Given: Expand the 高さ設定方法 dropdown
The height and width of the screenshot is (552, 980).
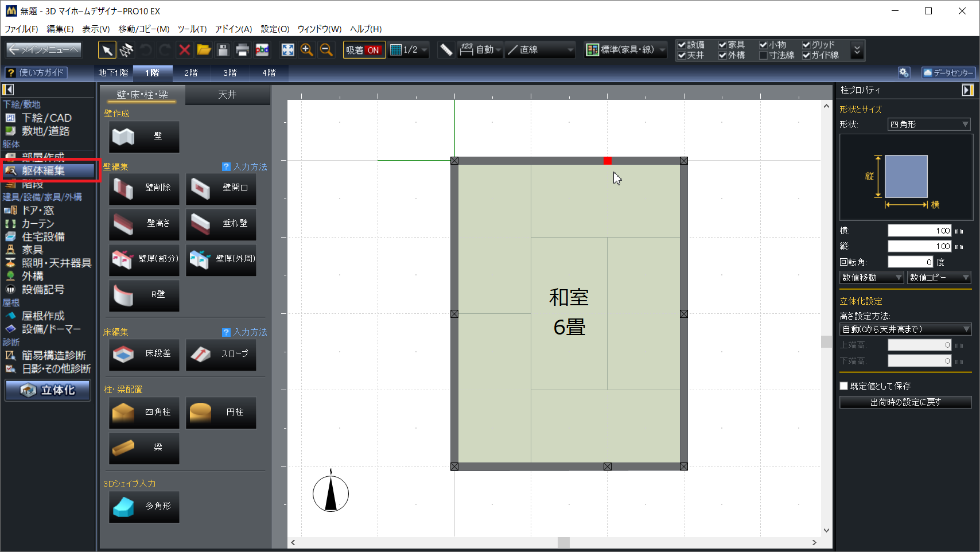Looking at the screenshot, I should click(905, 329).
